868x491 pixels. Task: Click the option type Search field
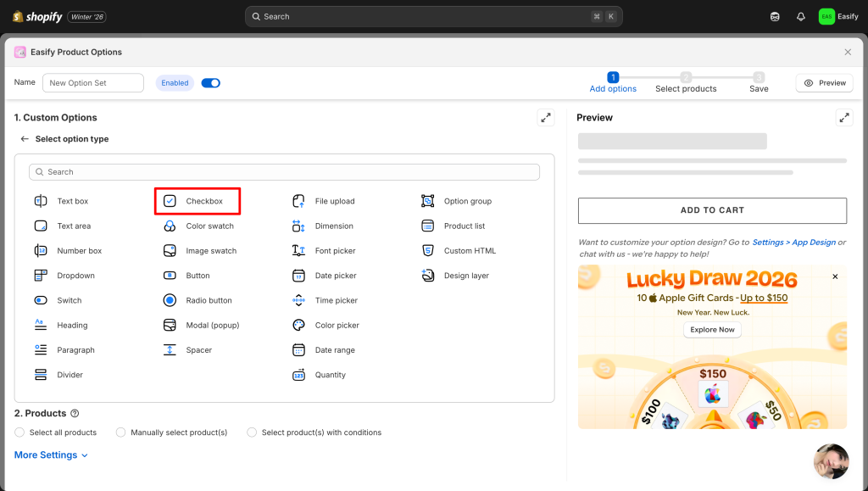[x=284, y=172]
